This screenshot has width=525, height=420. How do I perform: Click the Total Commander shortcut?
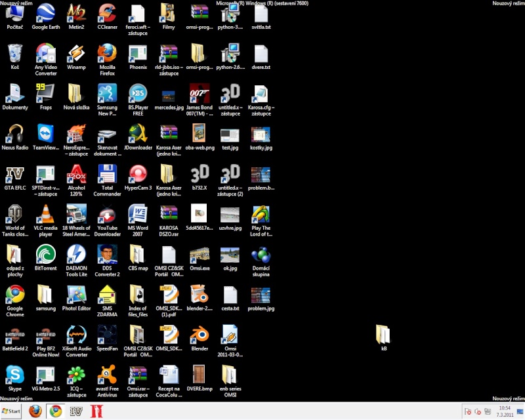(107, 180)
